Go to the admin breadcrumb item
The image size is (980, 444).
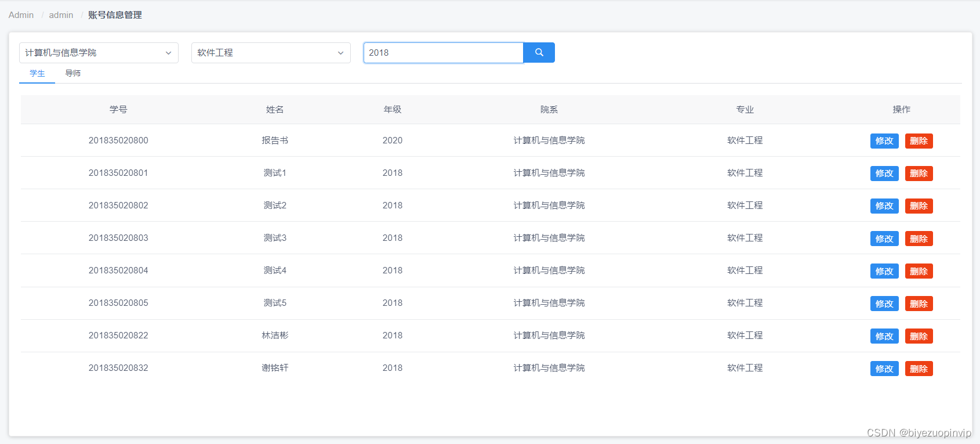pos(61,15)
